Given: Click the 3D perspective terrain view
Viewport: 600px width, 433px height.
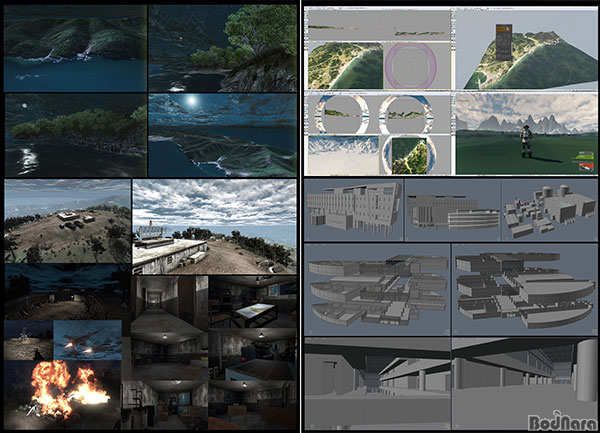Looking at the screenshot, I should click(x=526, y=49).
